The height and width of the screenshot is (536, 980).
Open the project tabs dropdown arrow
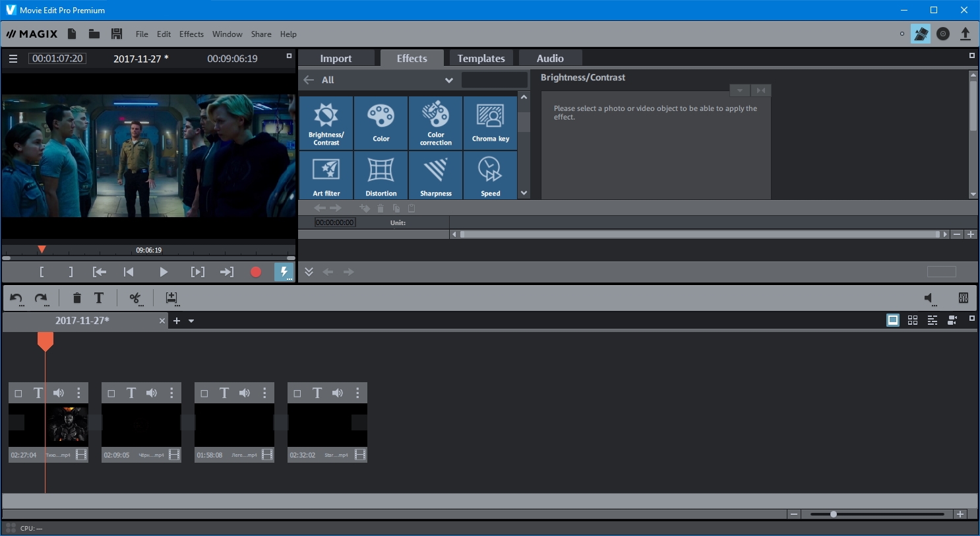[x=191, y=321]
